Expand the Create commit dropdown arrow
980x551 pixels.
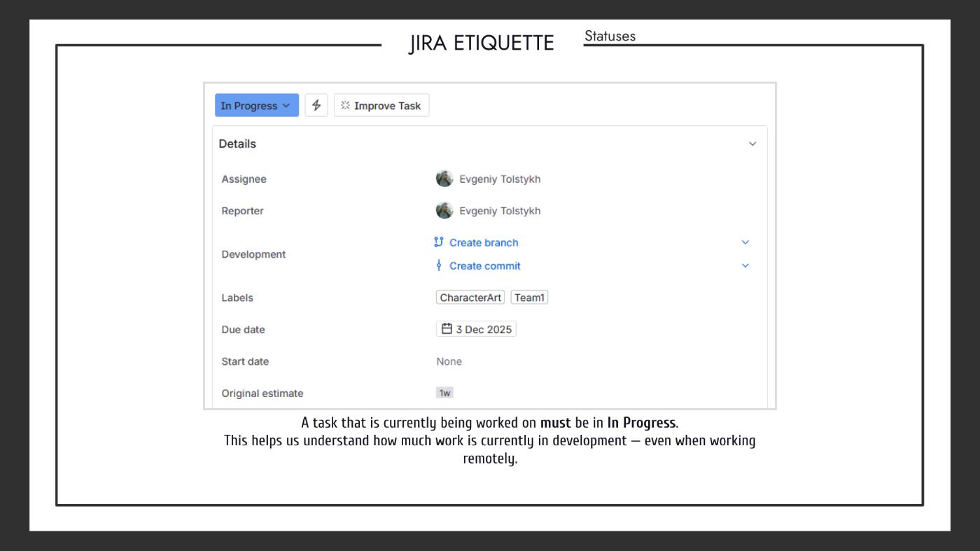(x=745, y=266)
